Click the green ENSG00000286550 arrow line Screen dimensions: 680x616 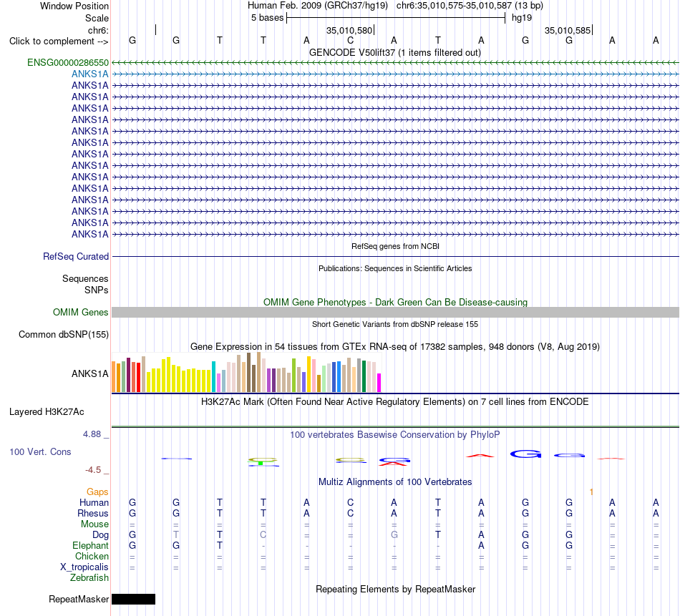pyautogui.click(x=396, y=63)
